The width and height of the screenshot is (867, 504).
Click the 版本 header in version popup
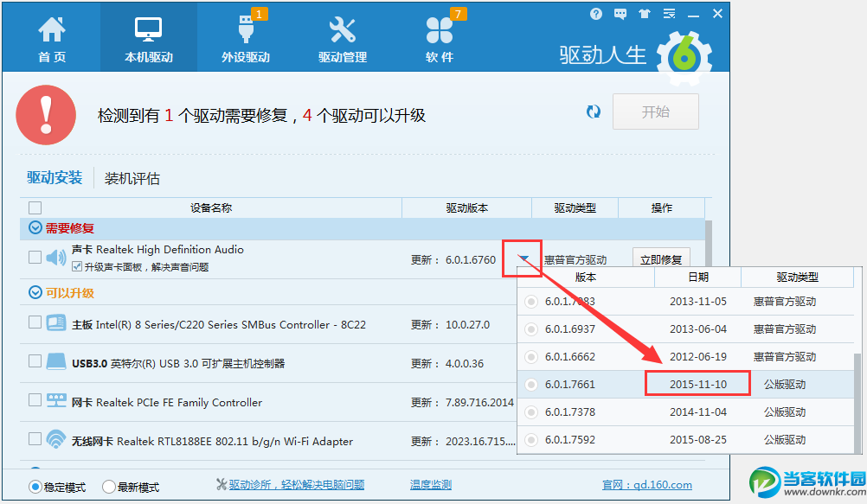pyautogui.click(x=586, y=277)
